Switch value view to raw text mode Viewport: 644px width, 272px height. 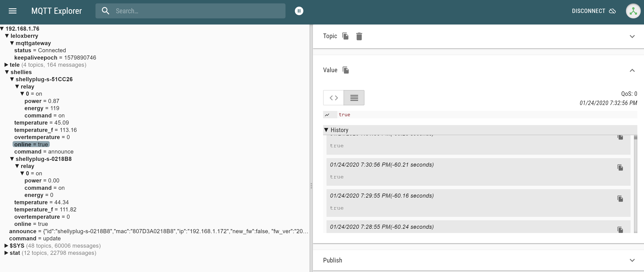354,98
